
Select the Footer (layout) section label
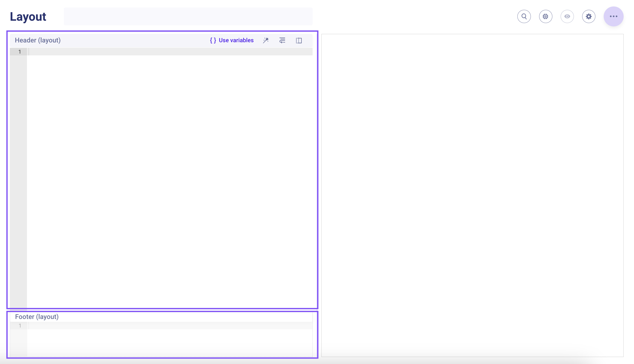coord(37,317)
